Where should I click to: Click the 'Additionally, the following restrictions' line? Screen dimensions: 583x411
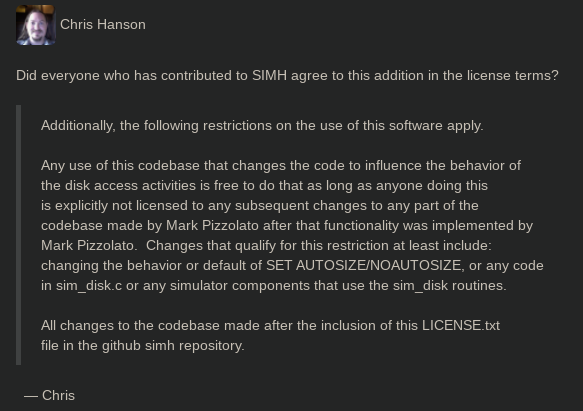(x=262, y=126)
